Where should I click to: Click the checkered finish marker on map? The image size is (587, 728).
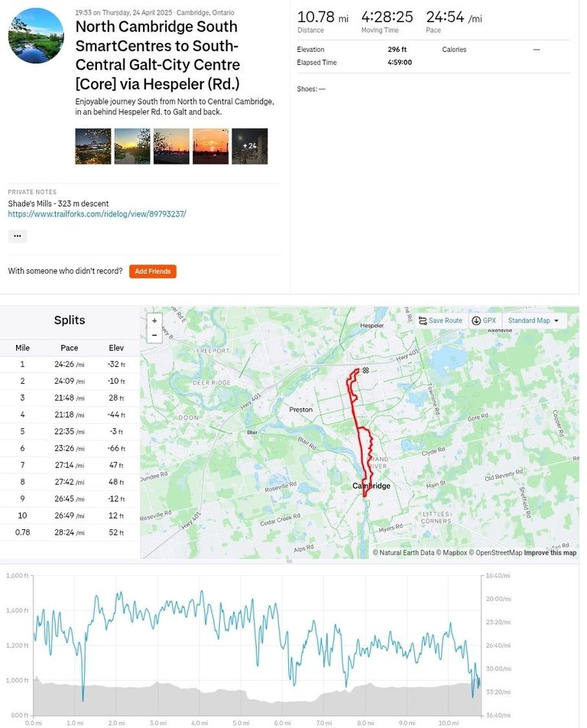tap(365, 370)
